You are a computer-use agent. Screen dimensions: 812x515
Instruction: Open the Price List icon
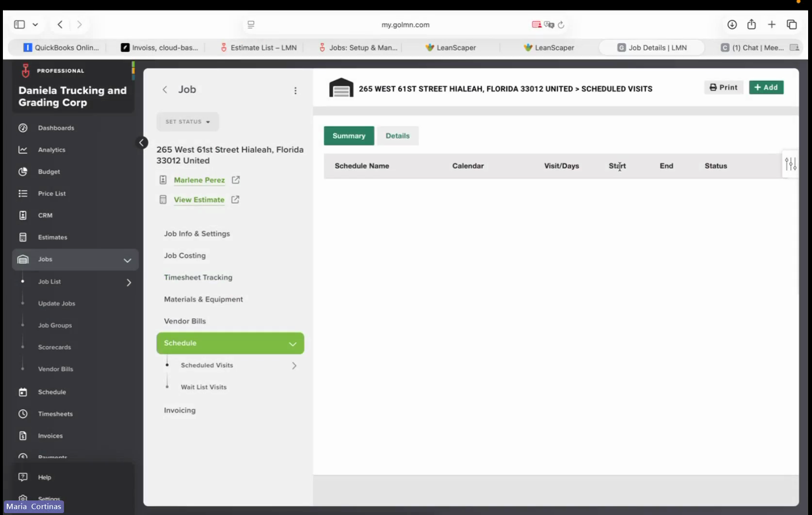pyautogui.click(x=23, y=193)
